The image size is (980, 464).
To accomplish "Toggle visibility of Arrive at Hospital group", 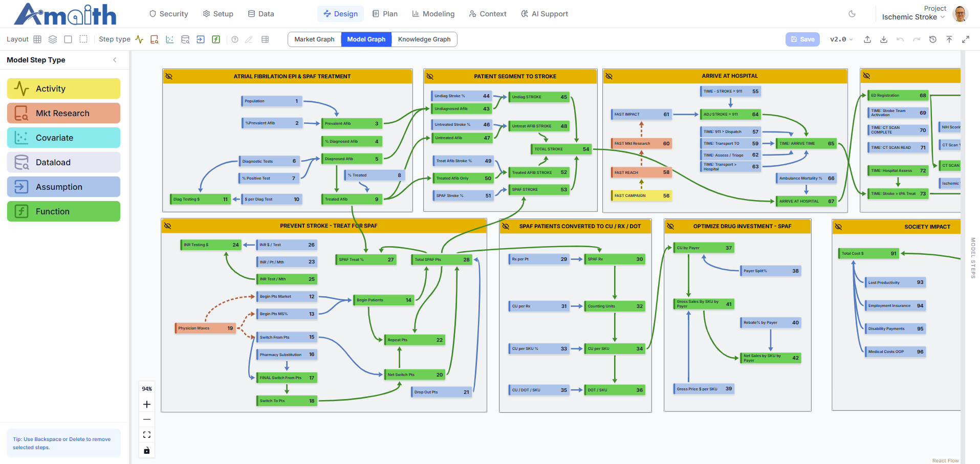I will tap(609, 76).
